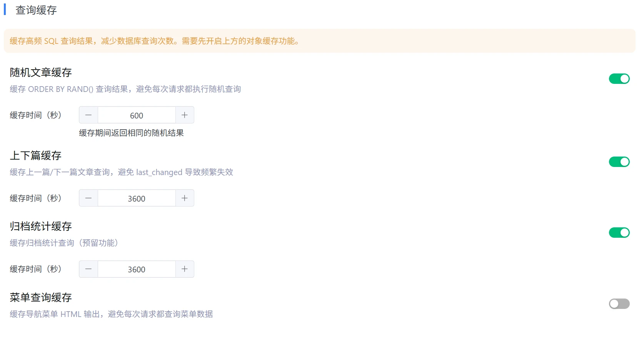Click the orange SQL cache notice banner
This screenshot has width=644, height=337.
pos(319,41)
